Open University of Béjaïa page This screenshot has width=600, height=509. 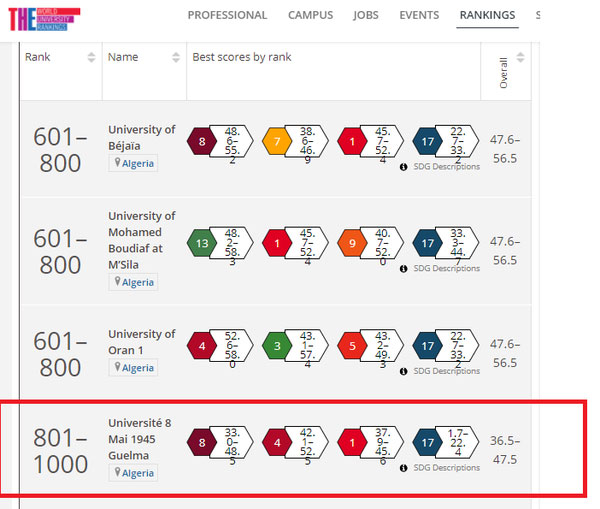pyautogui.click(x=142, y=137)
